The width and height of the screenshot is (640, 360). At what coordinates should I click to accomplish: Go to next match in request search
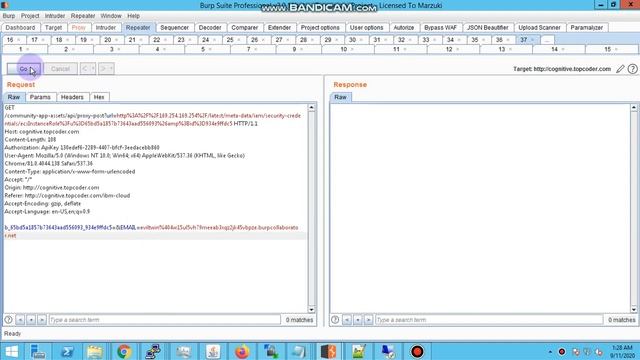42,320
